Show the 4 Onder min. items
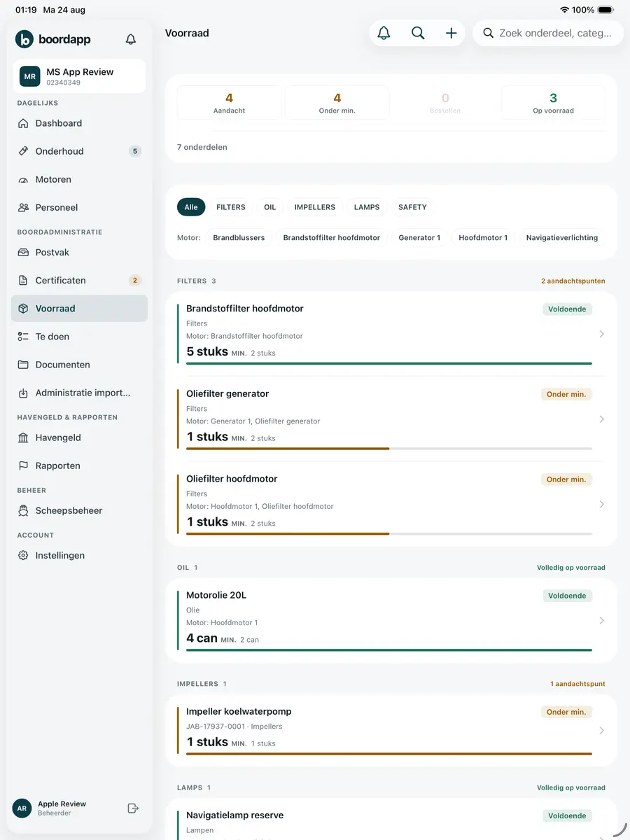 [337, 103]
